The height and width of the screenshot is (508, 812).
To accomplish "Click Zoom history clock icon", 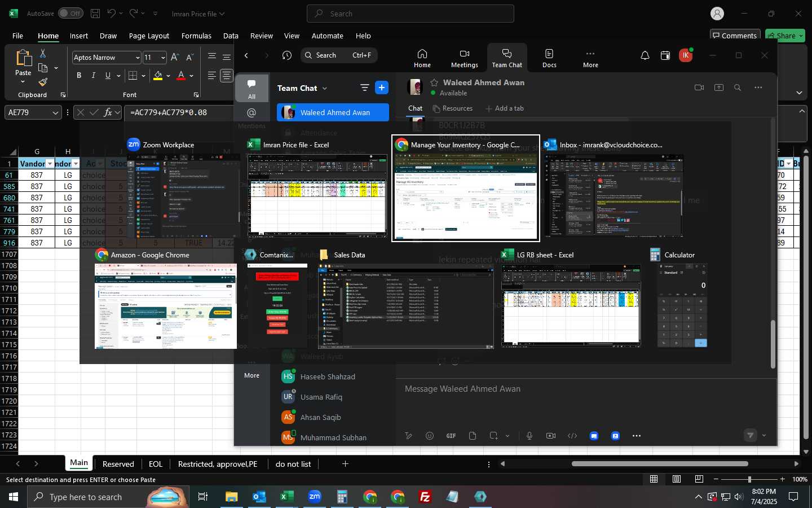I will pos(287,55).
